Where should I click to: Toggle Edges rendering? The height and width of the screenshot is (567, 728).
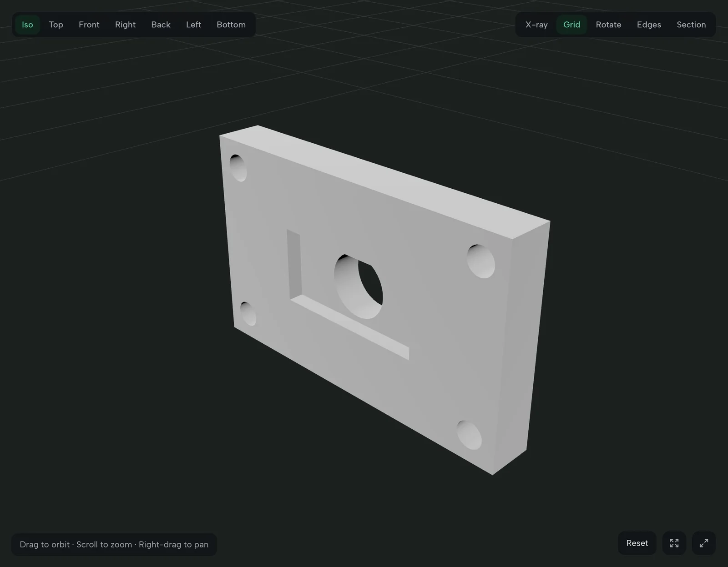(x=649, y=25)
